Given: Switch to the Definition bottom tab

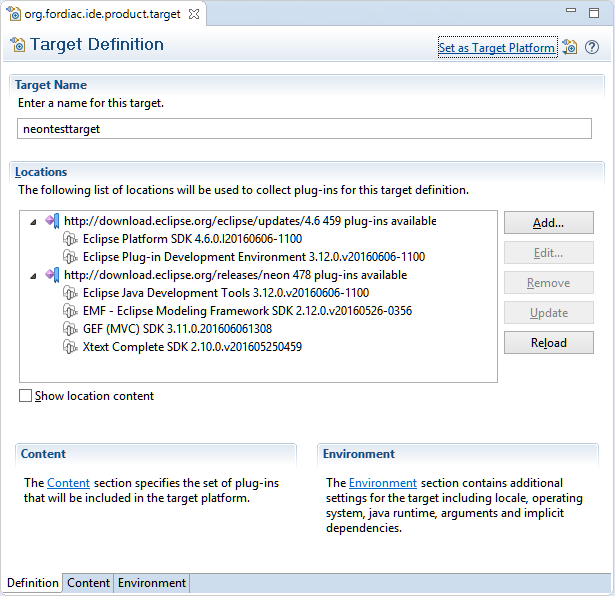Looking at the screenshot, I should pyautogui.click(x=33, y=583).
